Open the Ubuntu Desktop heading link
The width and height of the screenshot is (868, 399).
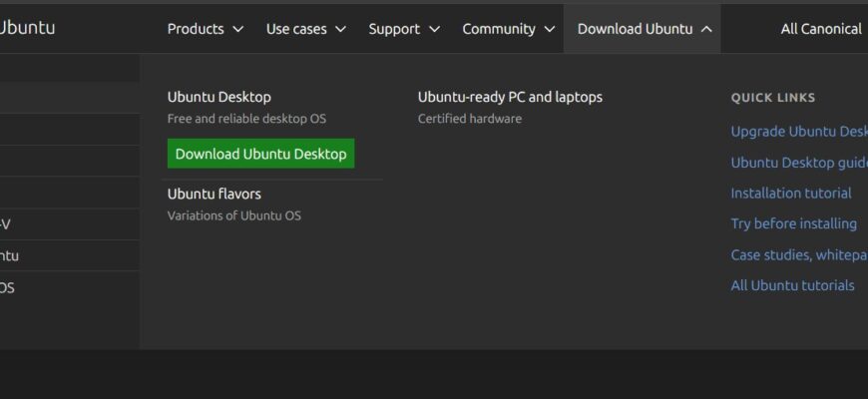tap(219, 97)
